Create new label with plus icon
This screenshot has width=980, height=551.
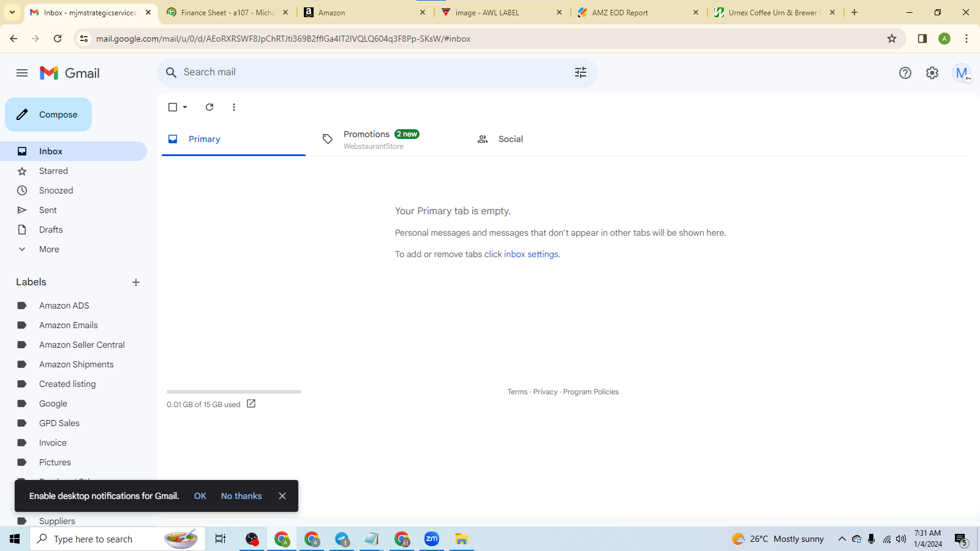136,282
